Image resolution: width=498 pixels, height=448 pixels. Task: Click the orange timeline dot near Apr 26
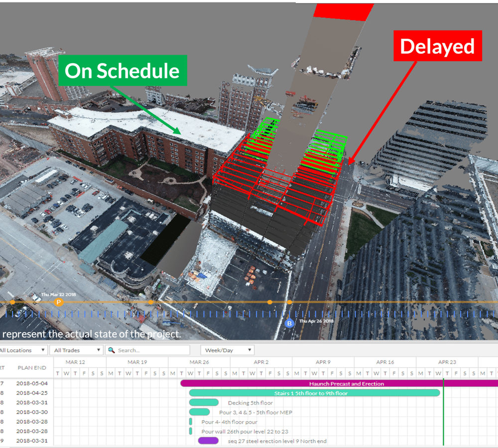[x=290, y=302]
